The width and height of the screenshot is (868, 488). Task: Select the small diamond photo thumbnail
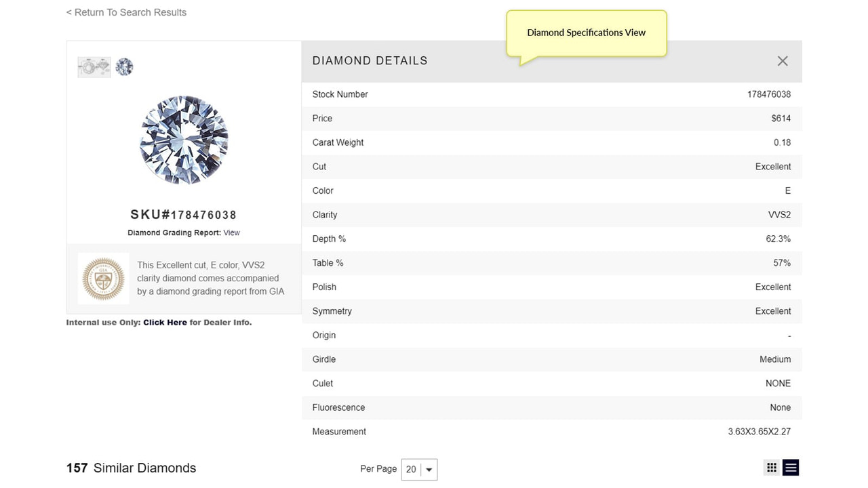click(x=124, y=66)
